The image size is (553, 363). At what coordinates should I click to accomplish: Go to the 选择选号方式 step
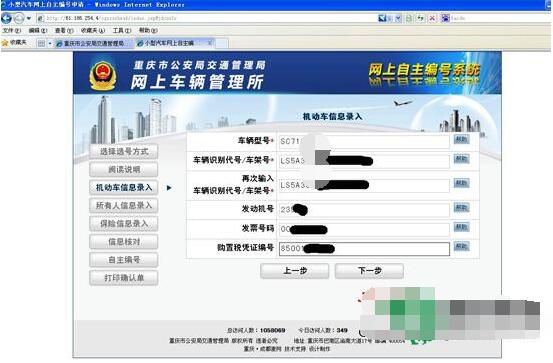coord(124,151)
